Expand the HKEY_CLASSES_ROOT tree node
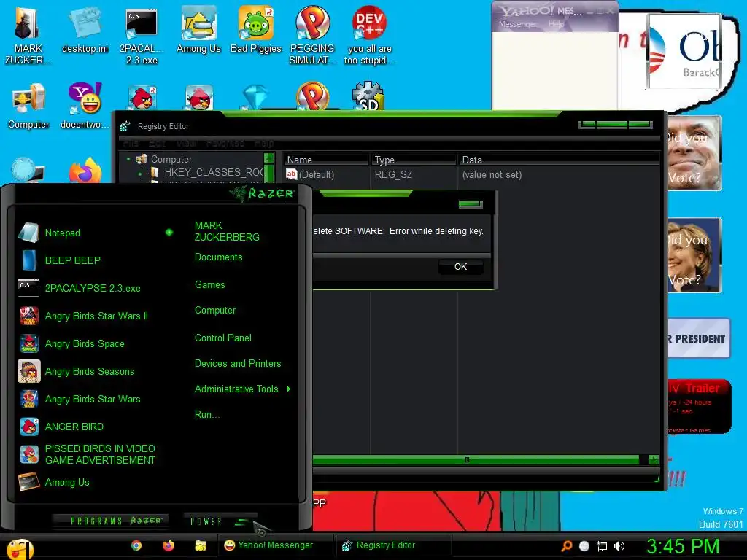The width and height of the screenshot is (747, 560). pos(140,173)
